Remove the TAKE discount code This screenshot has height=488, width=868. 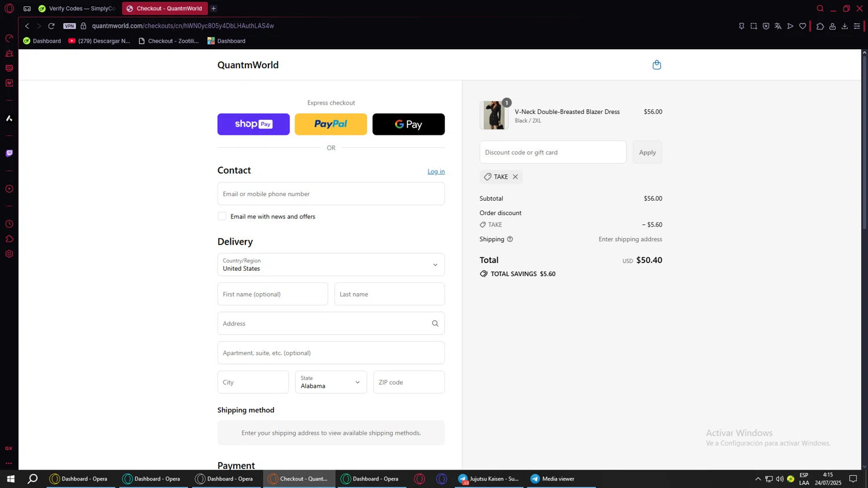[x=515, y=177]
